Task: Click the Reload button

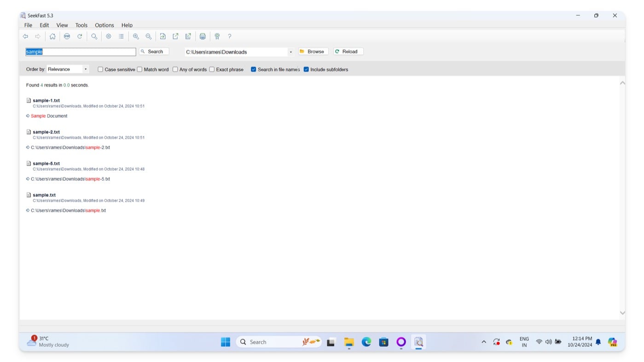Action: click(348, 52)
